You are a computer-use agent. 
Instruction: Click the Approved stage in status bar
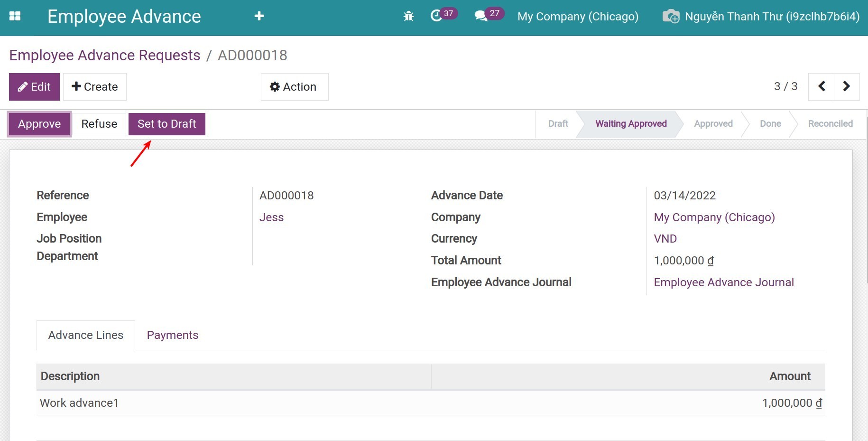click(713, 124)
